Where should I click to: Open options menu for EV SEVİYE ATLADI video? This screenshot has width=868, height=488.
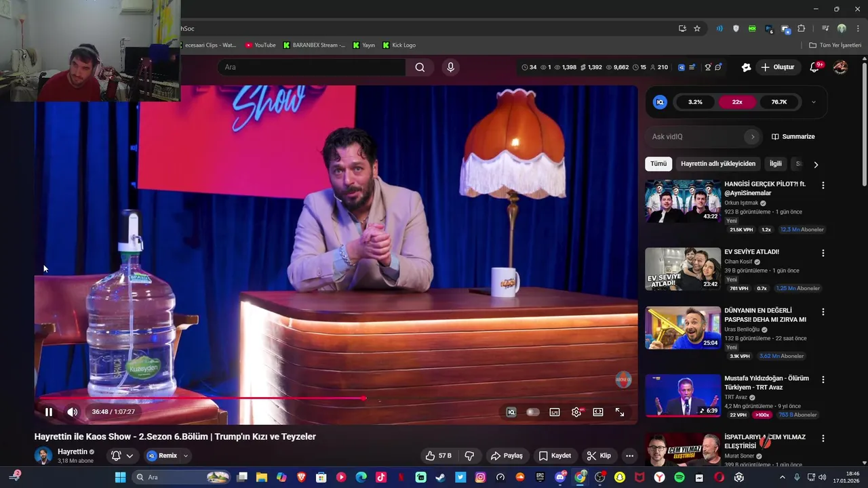[x=823, y=253]
